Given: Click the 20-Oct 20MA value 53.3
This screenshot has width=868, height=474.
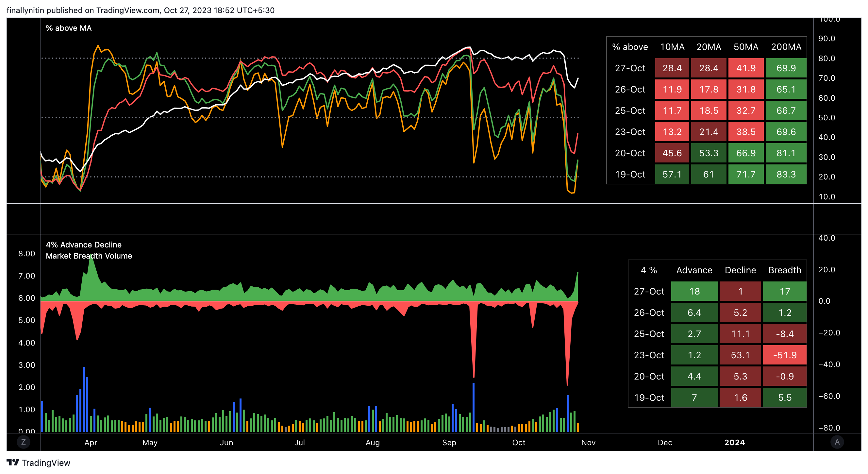Looking at the screenshot, I should pyautogui.click(x=709, y=153).
